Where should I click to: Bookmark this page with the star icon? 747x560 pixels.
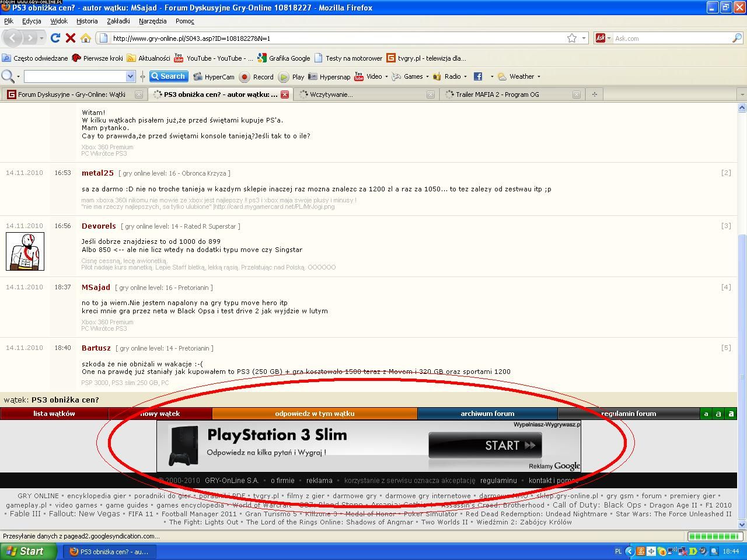click(x=572, y=38)
